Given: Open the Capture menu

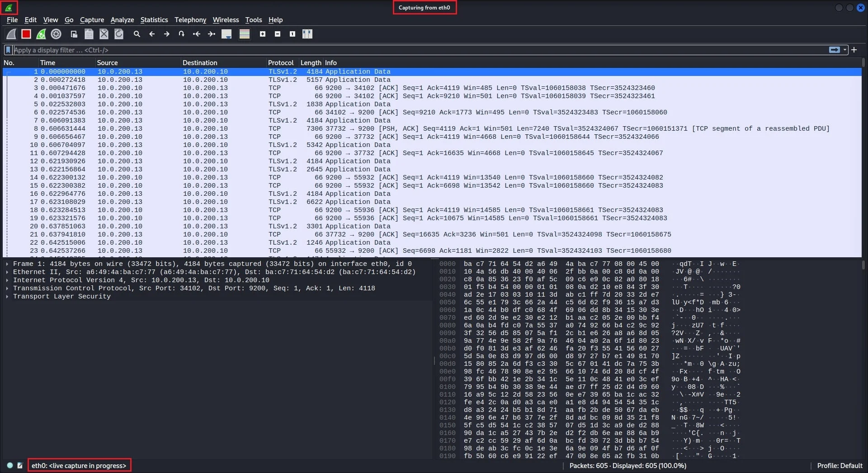Looking at the screenshot, I should pos(92,20).
